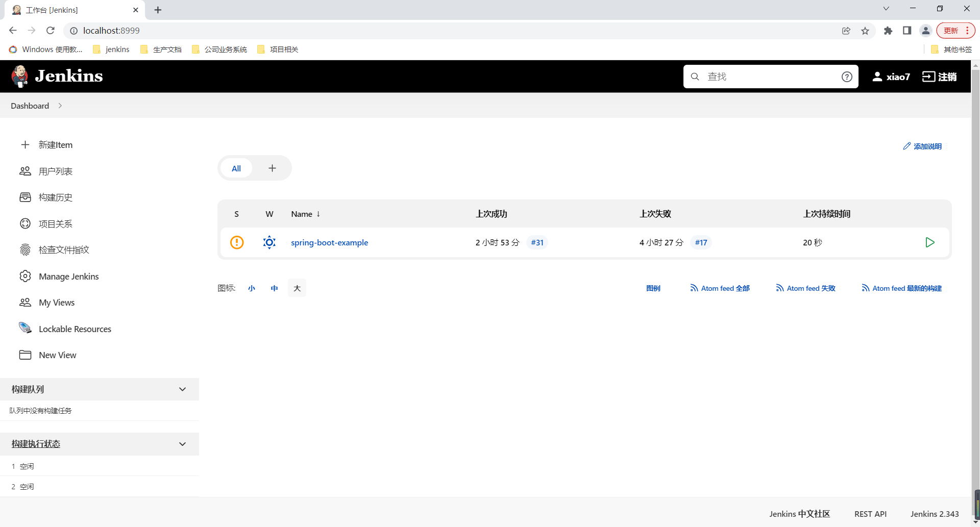Image resolution: width=980 pixels, height=527 pixels.
Task: Go back with the browser back arrow
Action: tap(13, 31)
